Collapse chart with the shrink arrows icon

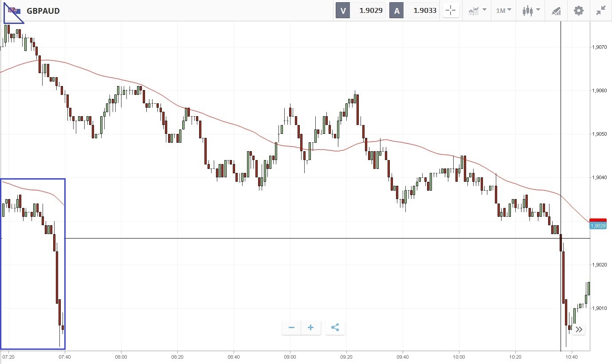click(x=601, y=11)
